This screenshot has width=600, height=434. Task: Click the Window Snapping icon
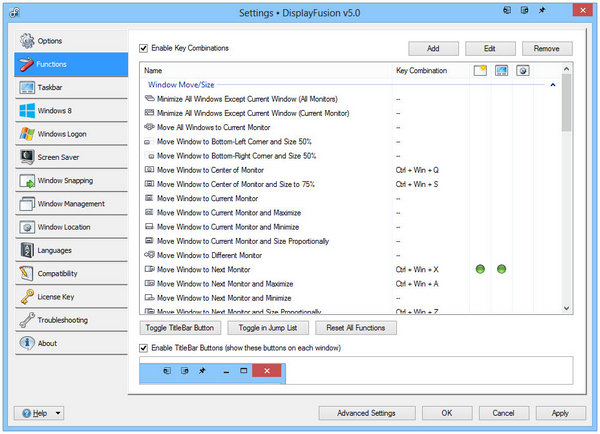pyautogui.click(x=27, y=181)
